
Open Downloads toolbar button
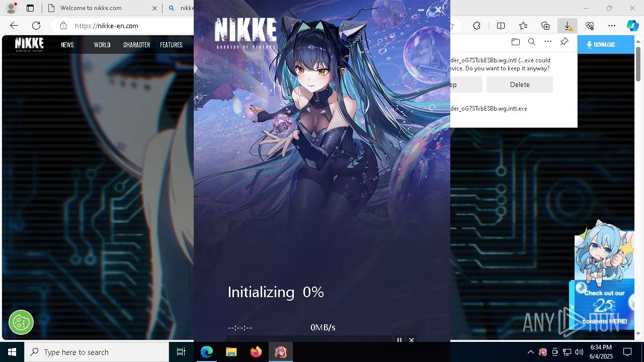(567, 26)
